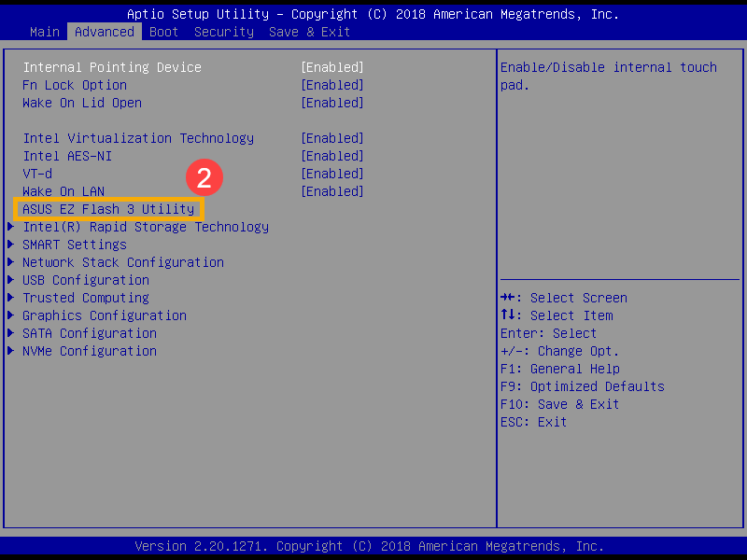This screenshot has width=747, height=560.
Task: Expand arrow beside SMART Settings
Action: click(x=10, y=245)
